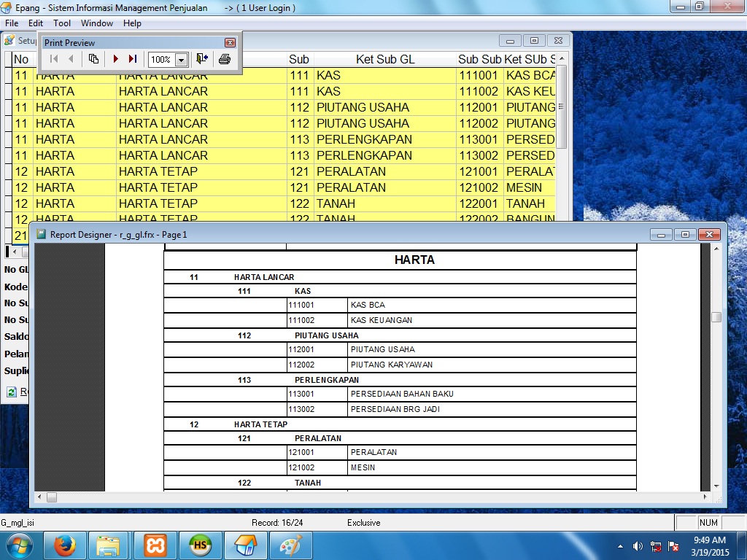Click the refresh icon button in Setup form

[x=12, y=392]
